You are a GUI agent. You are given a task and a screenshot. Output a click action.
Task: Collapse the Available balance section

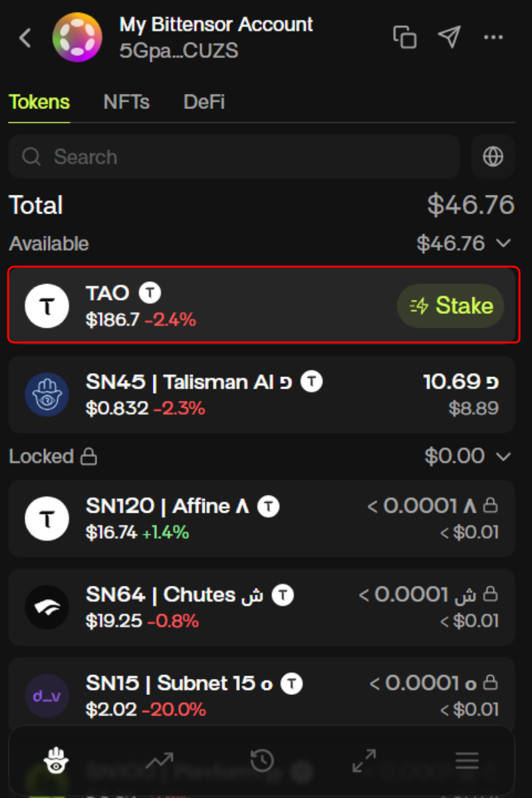[x=504, y=243]
